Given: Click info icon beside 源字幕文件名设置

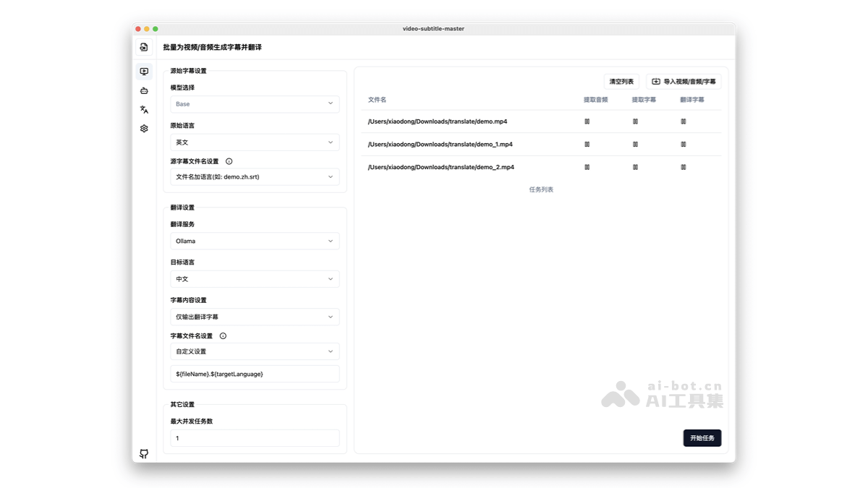Looking at the screenshot, I should point(229,161).
